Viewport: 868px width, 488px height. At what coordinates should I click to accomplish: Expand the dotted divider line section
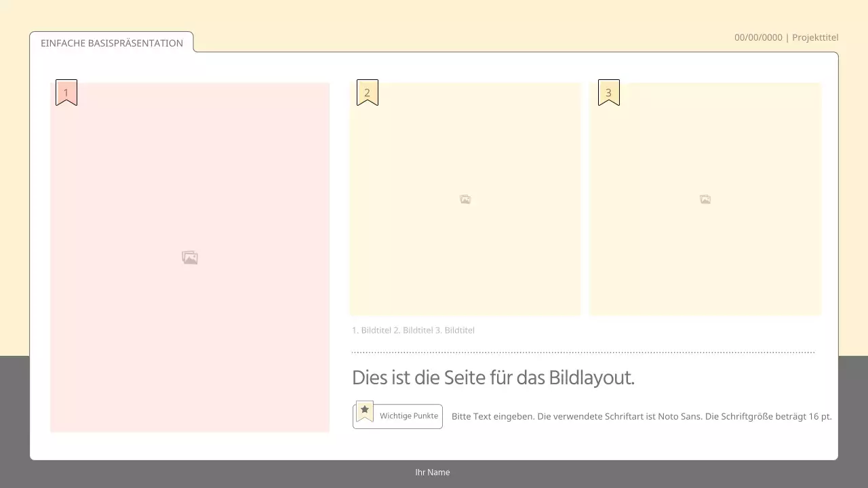pos(583,351)
